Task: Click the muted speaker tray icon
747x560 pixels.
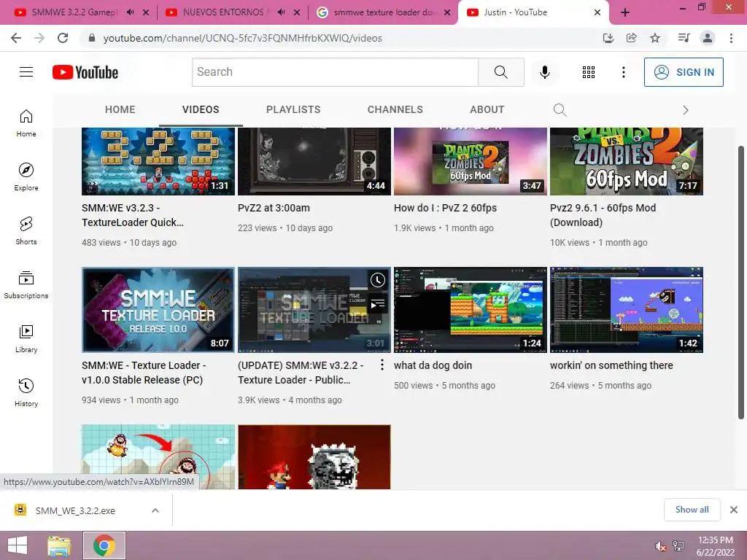Action: 660,546
